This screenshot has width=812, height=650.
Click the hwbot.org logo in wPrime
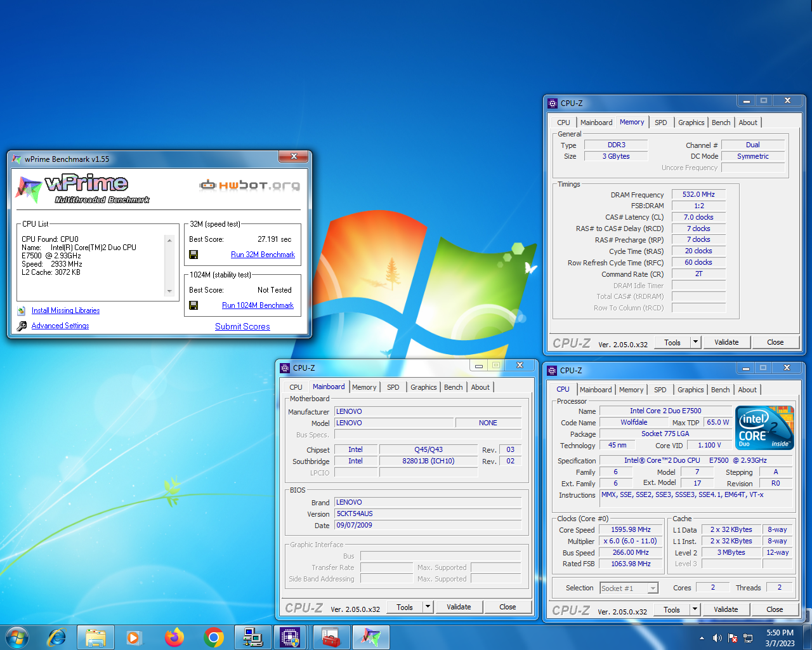(249, 185)
